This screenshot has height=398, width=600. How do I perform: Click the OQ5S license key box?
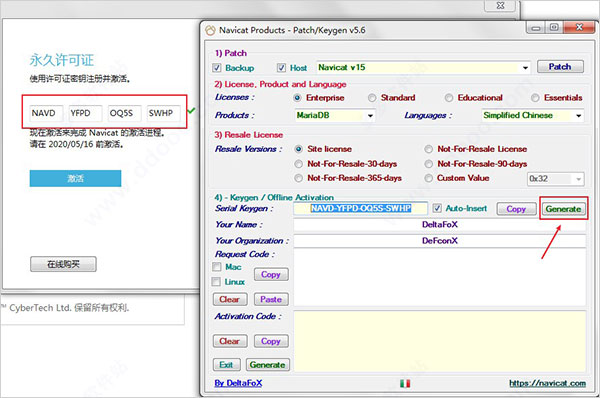(124, 113)
